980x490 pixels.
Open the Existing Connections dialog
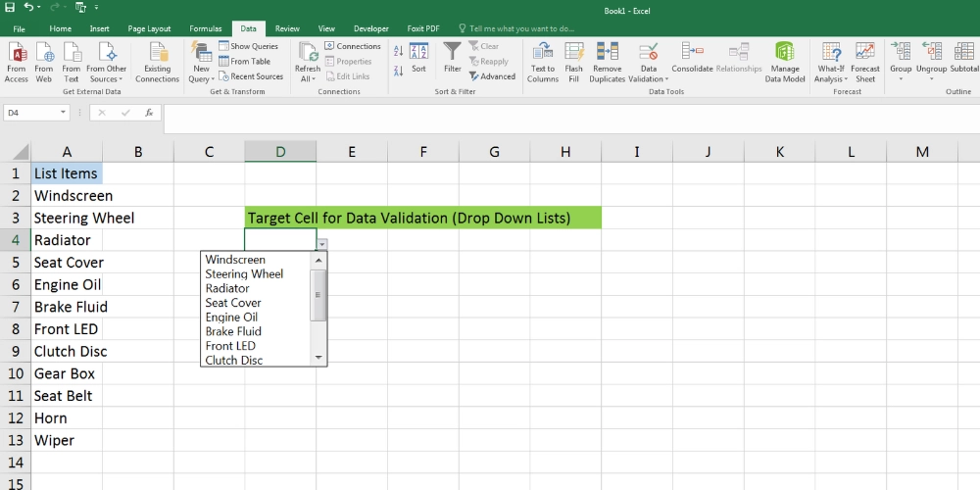[158, 63]
